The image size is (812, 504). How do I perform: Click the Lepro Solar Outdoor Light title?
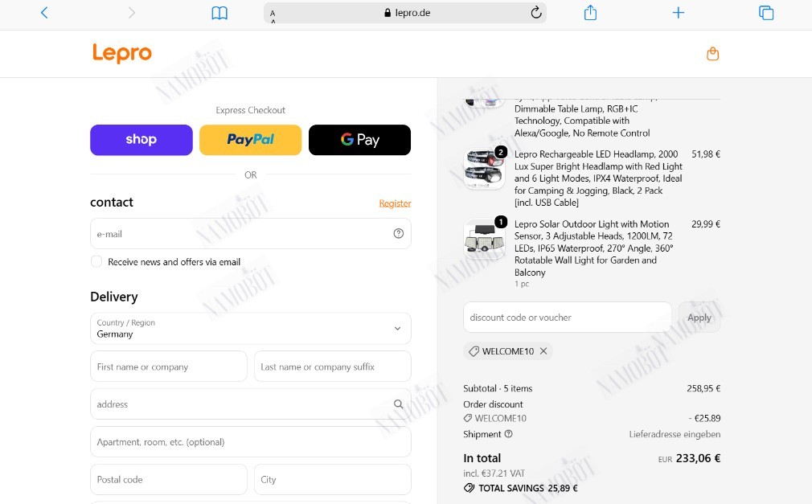coord(593,248)
